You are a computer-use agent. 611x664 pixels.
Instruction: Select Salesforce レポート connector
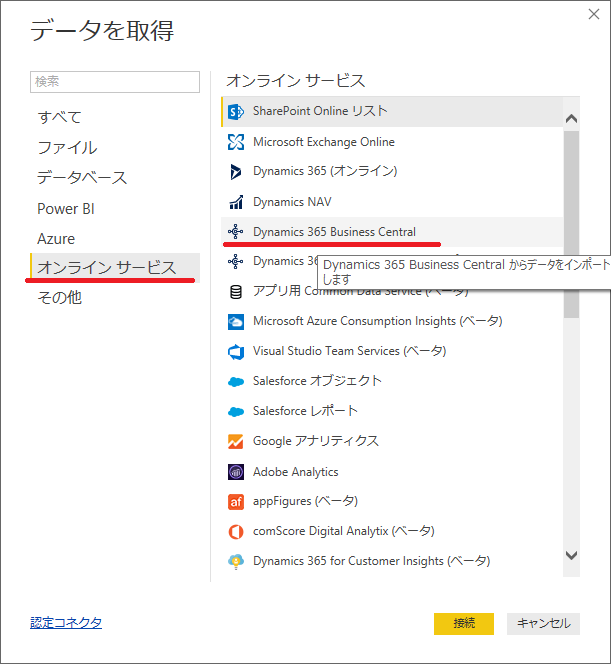point(392,412)
